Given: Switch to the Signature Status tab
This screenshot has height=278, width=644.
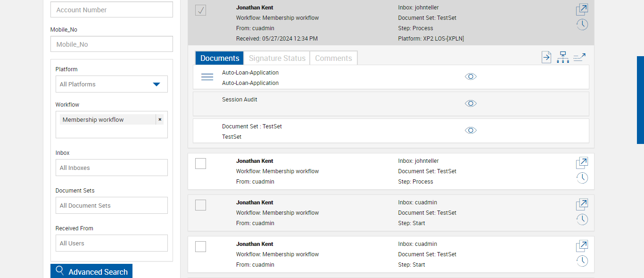Looking at the screenshot, I should (x=277, y=58).
